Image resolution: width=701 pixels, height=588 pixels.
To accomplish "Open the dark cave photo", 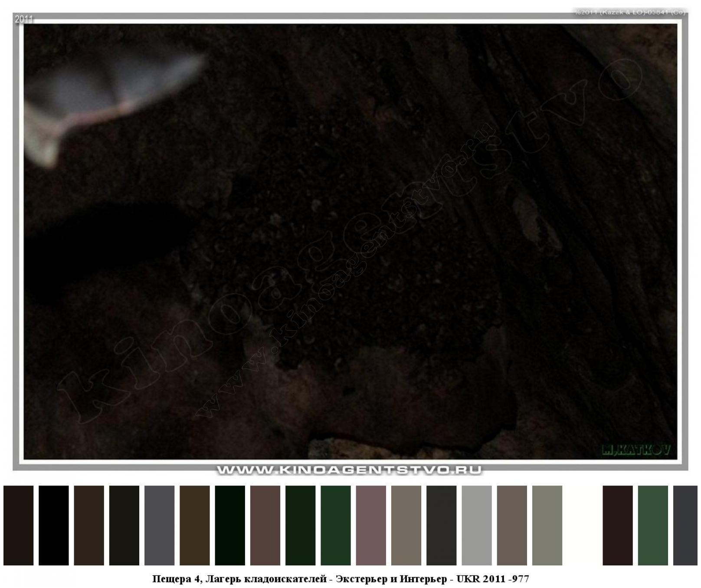I will click(x=350, y=241).
